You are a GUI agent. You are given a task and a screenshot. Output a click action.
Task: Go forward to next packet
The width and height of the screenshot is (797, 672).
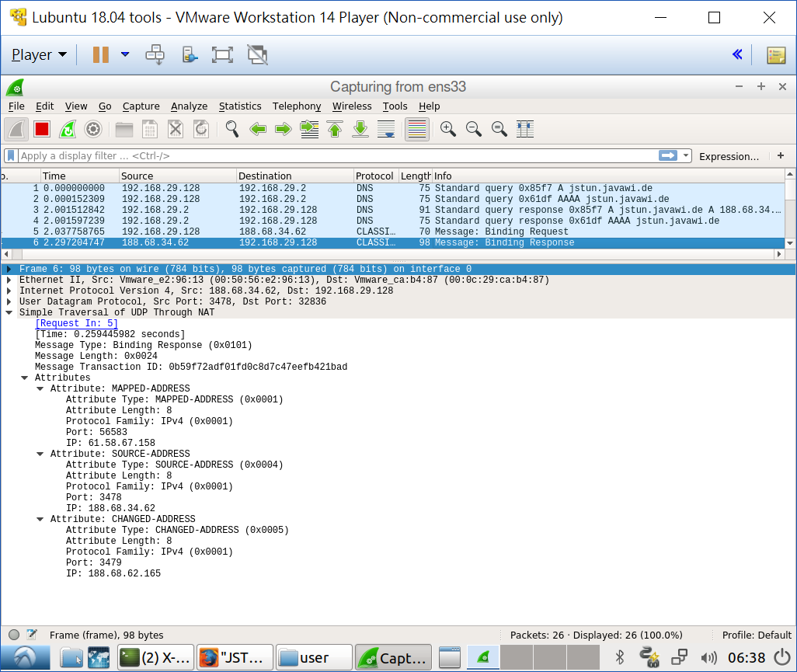[x=283, y=129]
